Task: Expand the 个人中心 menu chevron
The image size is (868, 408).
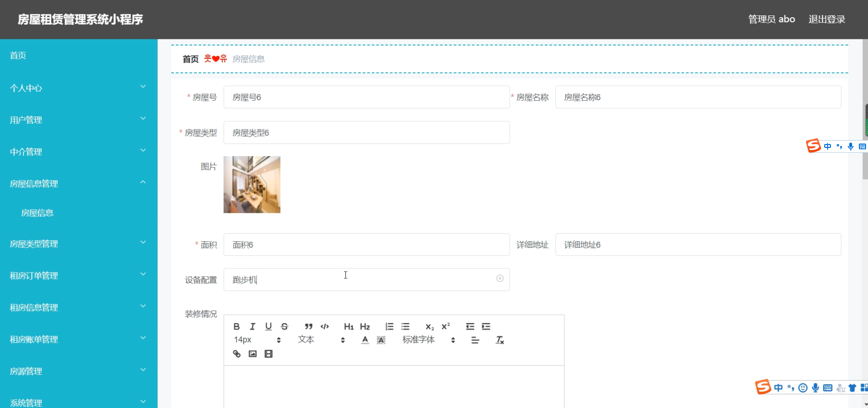Action: [143, 87]
